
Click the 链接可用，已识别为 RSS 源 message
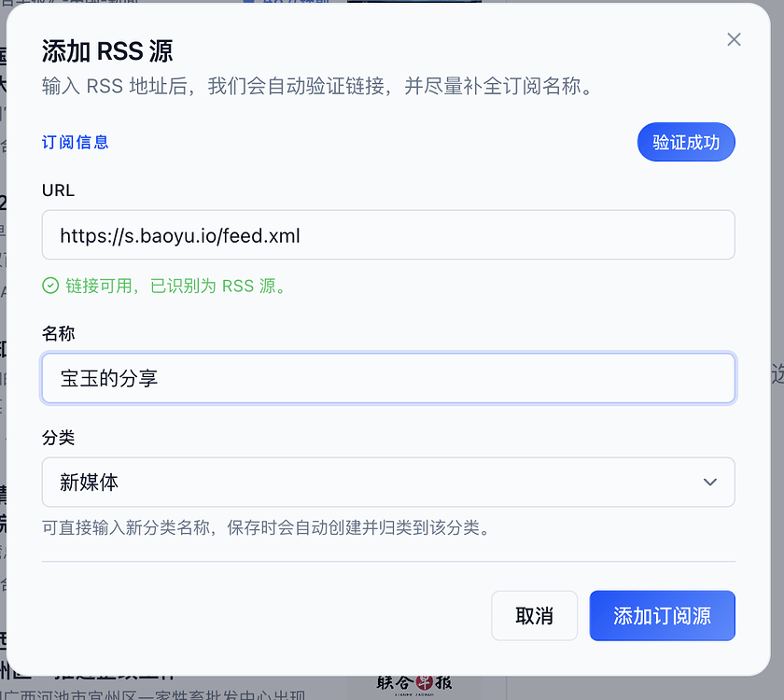(x=176, y=286)
